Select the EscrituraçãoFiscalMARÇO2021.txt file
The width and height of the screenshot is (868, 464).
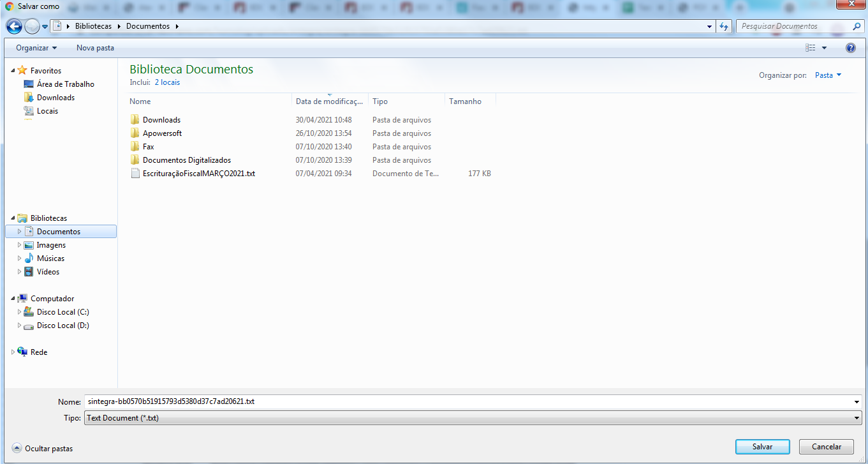coord(198,174)
